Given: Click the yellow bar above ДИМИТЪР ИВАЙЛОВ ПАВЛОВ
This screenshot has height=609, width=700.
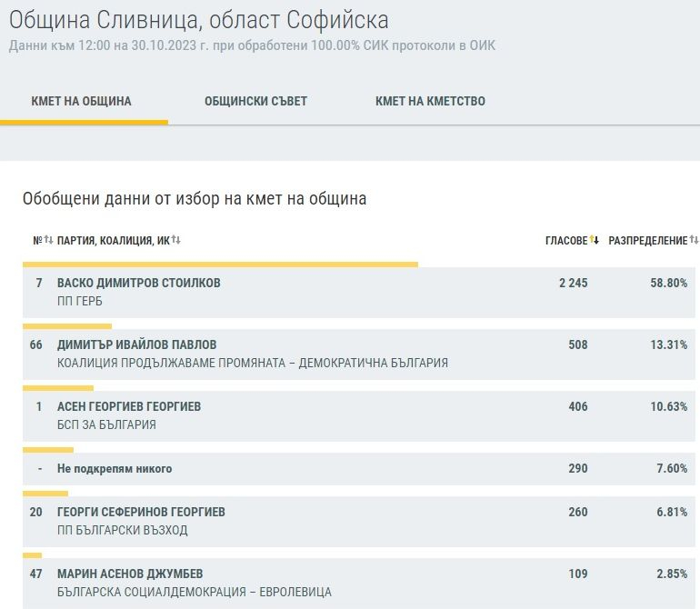Looking at the screenshot, I should (x=67, y=326).
